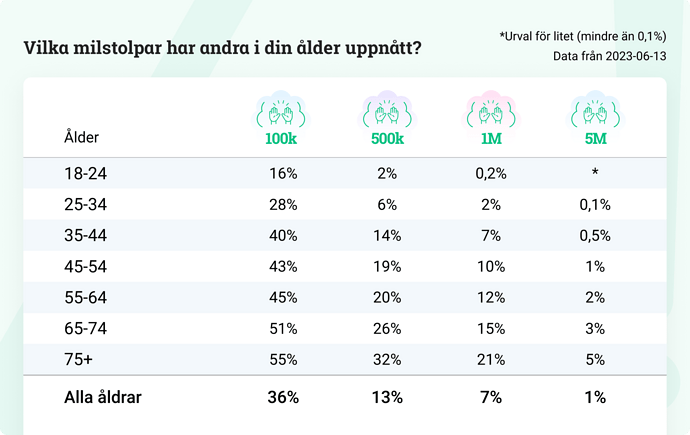This screenshot has height=435, width=690.
Task: Select the 5M column label
Action: point(595,140)
